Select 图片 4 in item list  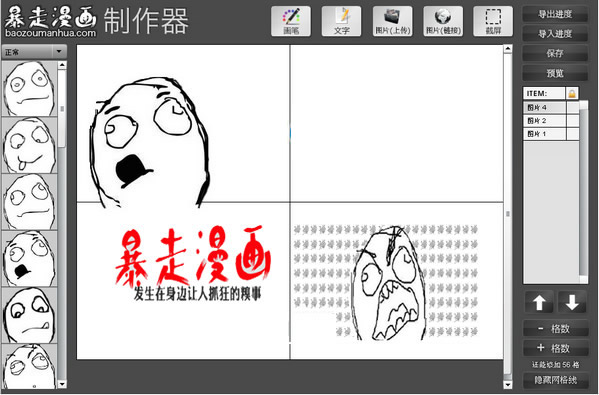[x=544, y=108]
